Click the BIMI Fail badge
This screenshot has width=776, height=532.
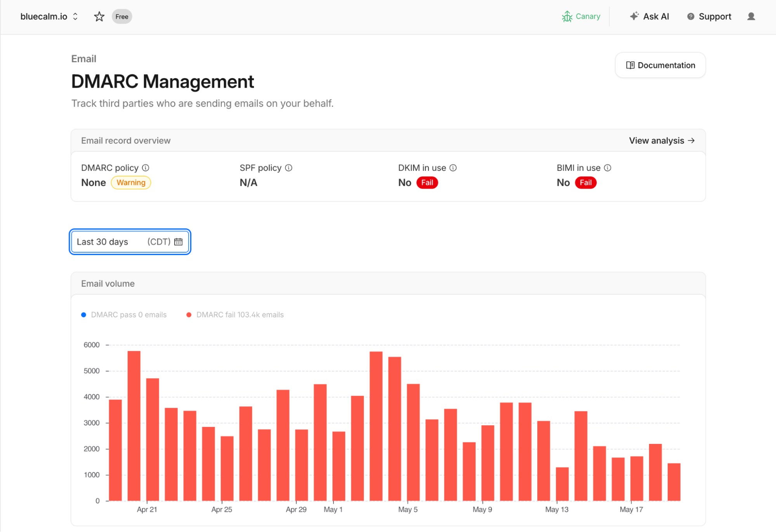pos(585,182)
